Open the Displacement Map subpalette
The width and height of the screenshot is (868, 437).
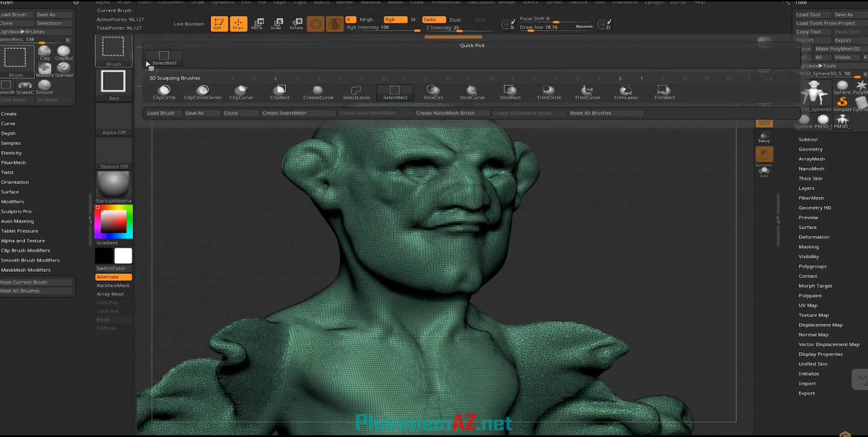click(820, 325)
